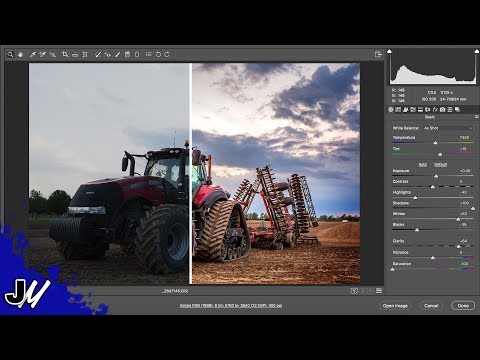The width and height of the screenshot is (480, 360).
Task: Cycle the before/after view (Y icon)
Action: 354,291
